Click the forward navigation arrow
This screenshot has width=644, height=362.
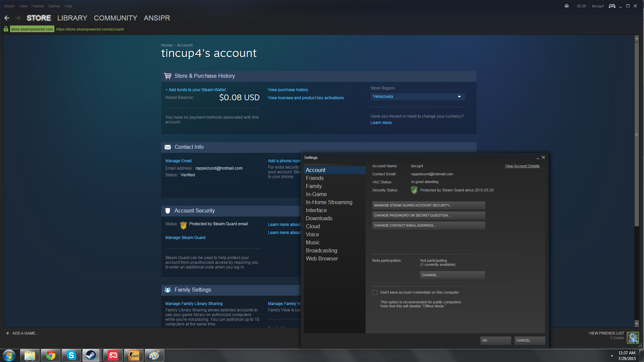[18, 18]
